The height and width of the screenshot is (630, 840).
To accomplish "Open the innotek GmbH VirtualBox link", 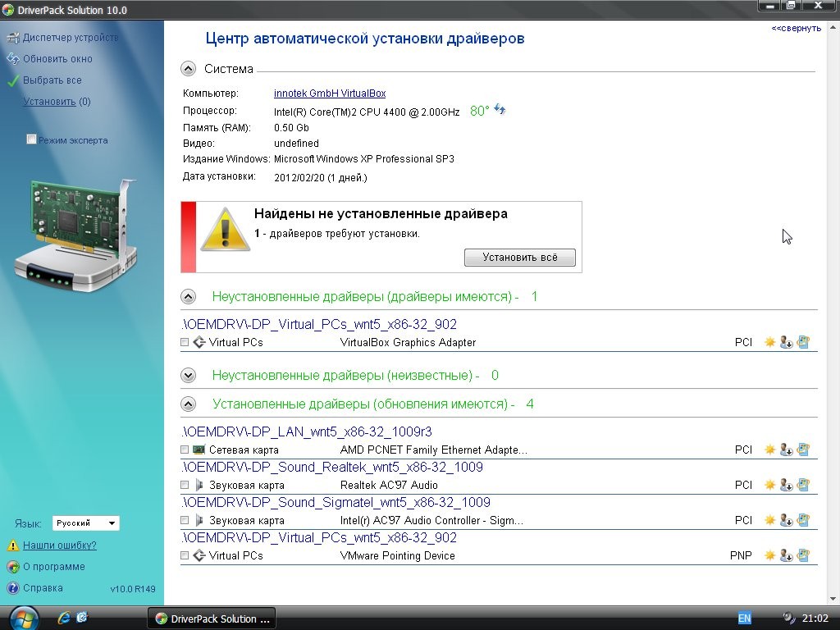I will point(330,94).
